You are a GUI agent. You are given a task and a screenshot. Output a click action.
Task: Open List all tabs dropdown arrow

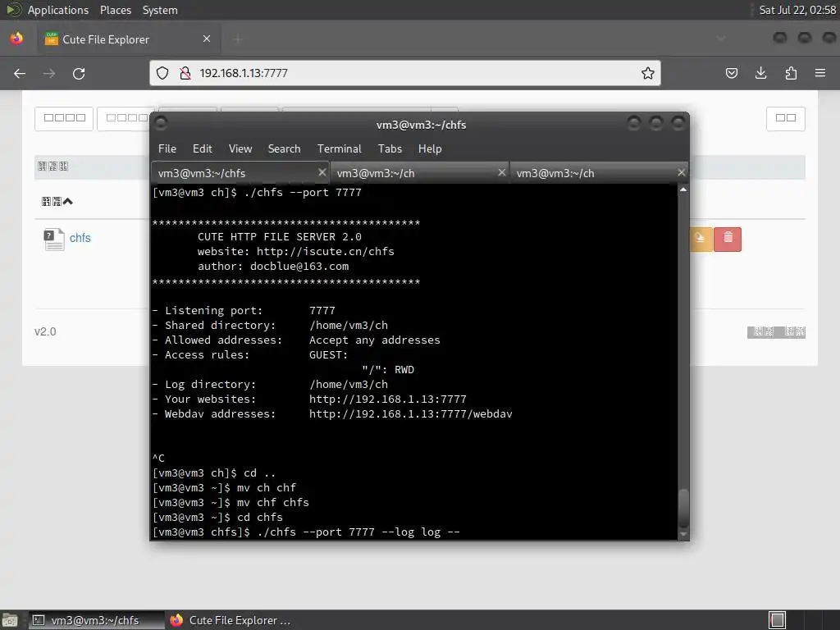click(x=721, y=39)
